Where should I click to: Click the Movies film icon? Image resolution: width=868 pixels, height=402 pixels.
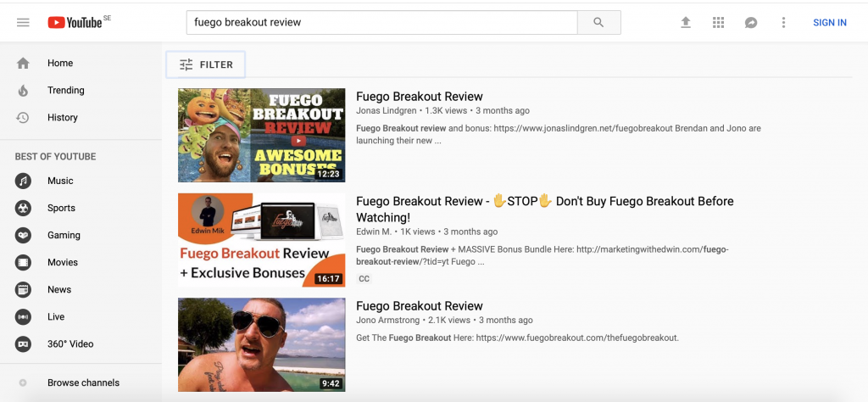(23, 262)
